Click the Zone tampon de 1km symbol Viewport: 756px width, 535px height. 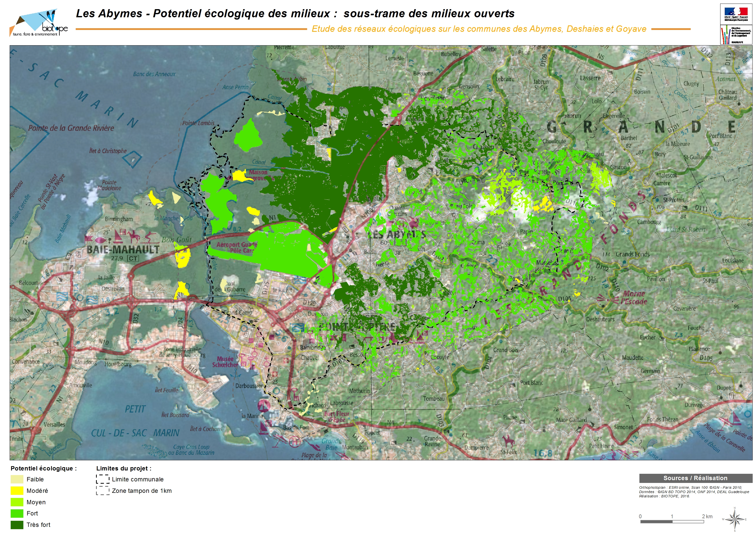(102, 491)
